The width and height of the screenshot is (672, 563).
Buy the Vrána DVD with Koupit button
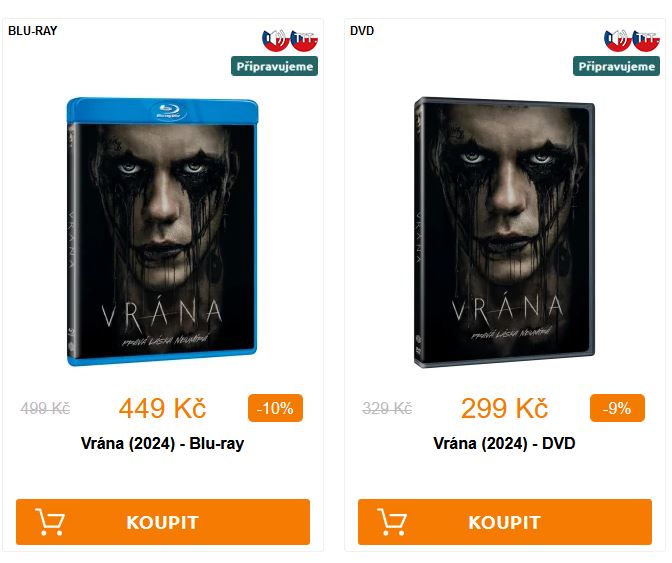(x=505, y=522)
